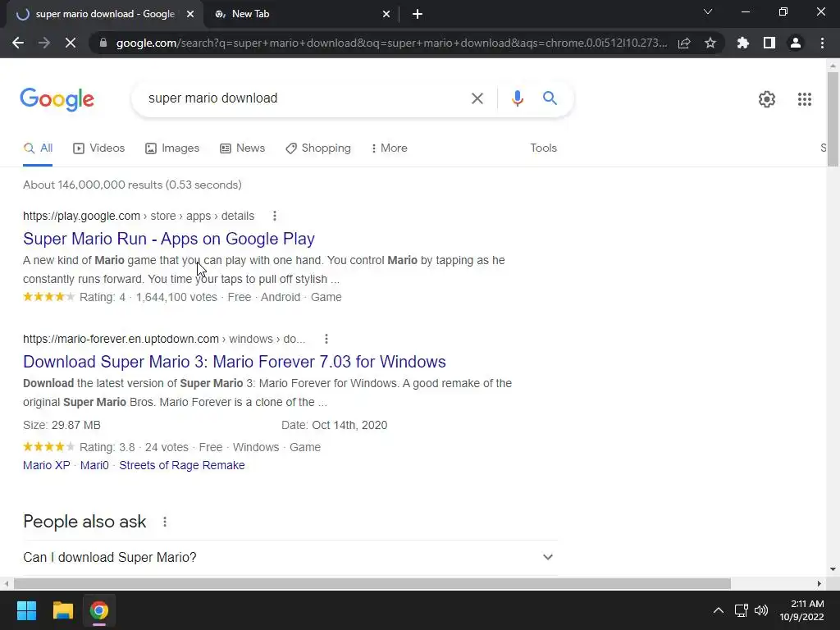Open options next to People also ask
840x630 pixels.
point(165,522)
